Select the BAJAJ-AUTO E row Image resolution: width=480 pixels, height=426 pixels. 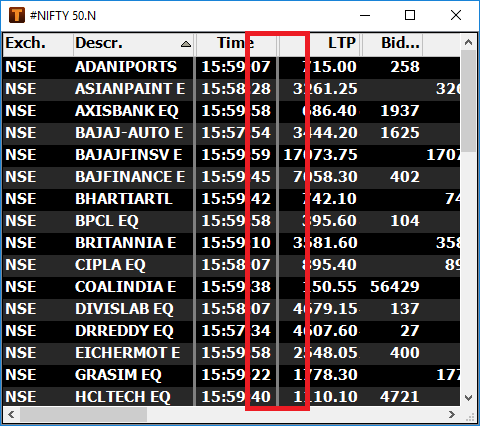click(232, 133)
